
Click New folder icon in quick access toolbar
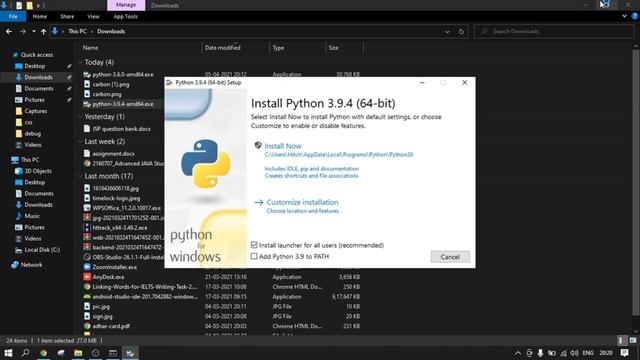coord(29,5)
